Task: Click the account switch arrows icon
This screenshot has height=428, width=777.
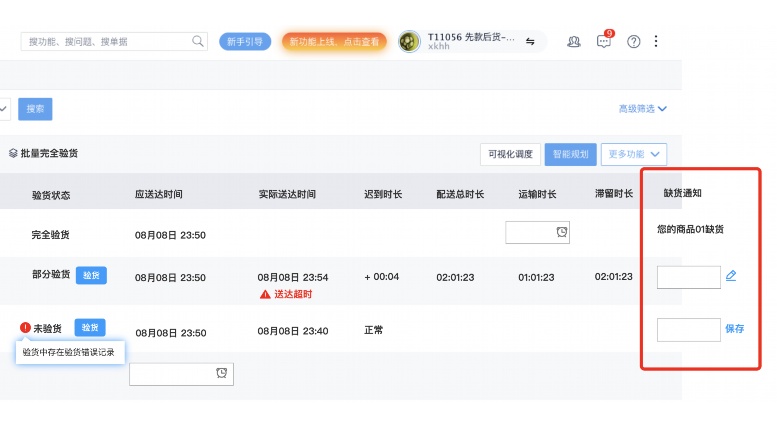Action: [530, 42]
